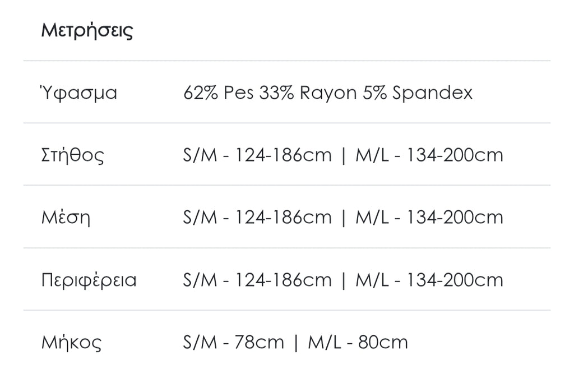Select the S/M - 78cm length value
The image size is (574, 392).
(233, 342)
